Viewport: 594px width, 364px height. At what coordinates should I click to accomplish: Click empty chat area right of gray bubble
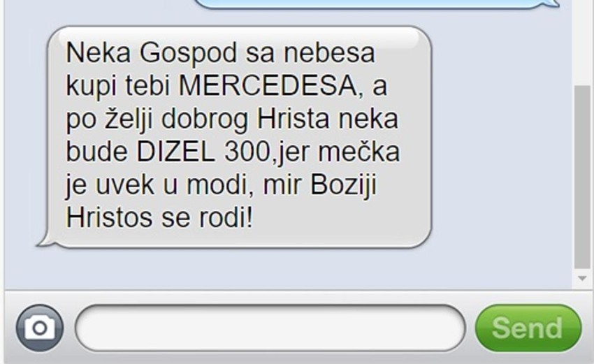click(x=500, y=136)
